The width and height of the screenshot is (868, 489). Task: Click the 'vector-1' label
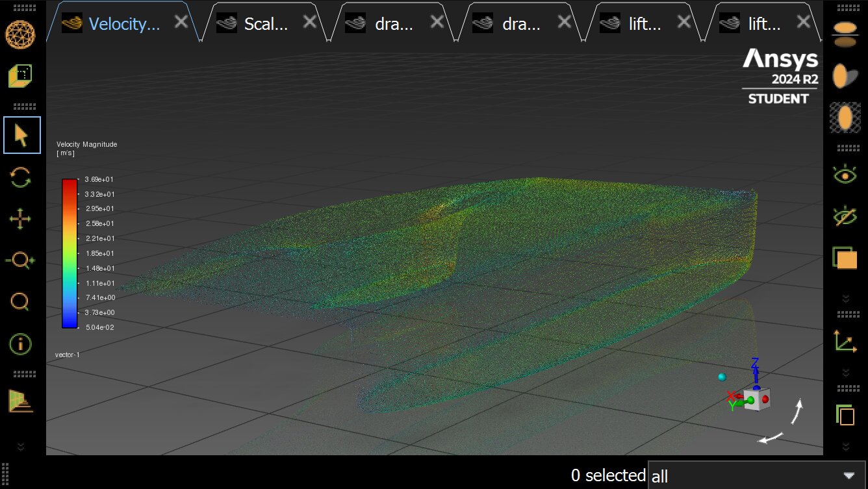tap(67, 355)
